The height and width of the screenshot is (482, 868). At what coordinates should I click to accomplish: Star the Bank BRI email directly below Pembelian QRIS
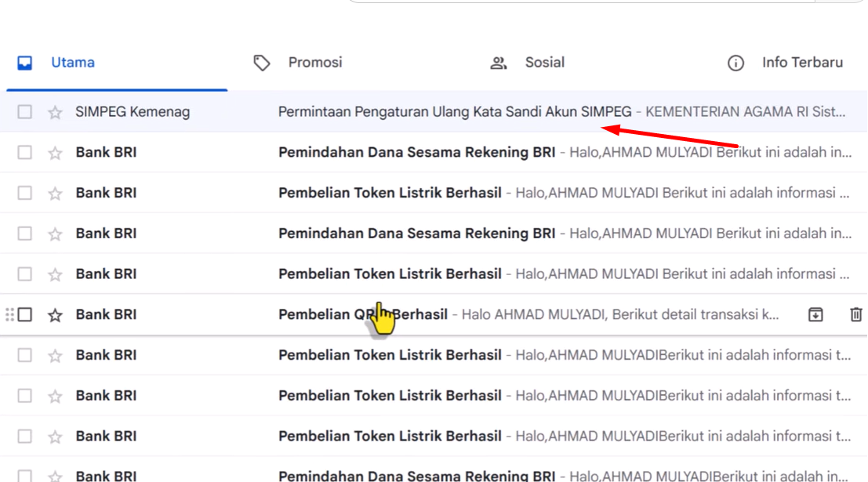(x=55, y=355)
